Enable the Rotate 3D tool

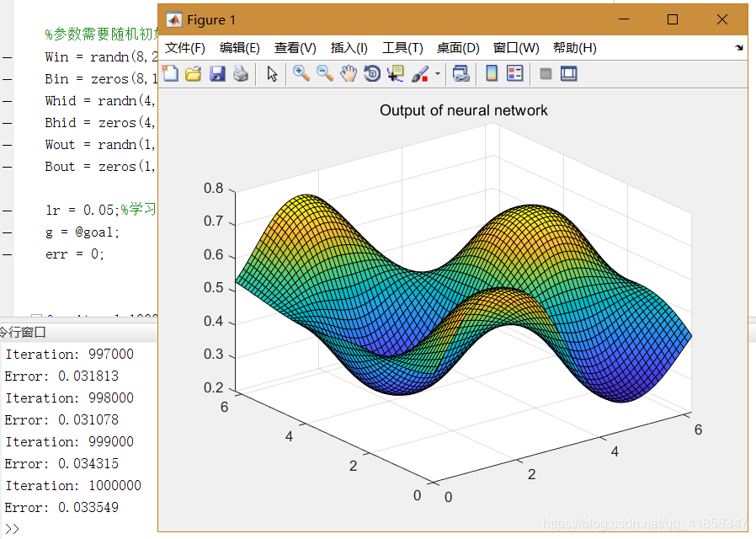pos(372,74)
